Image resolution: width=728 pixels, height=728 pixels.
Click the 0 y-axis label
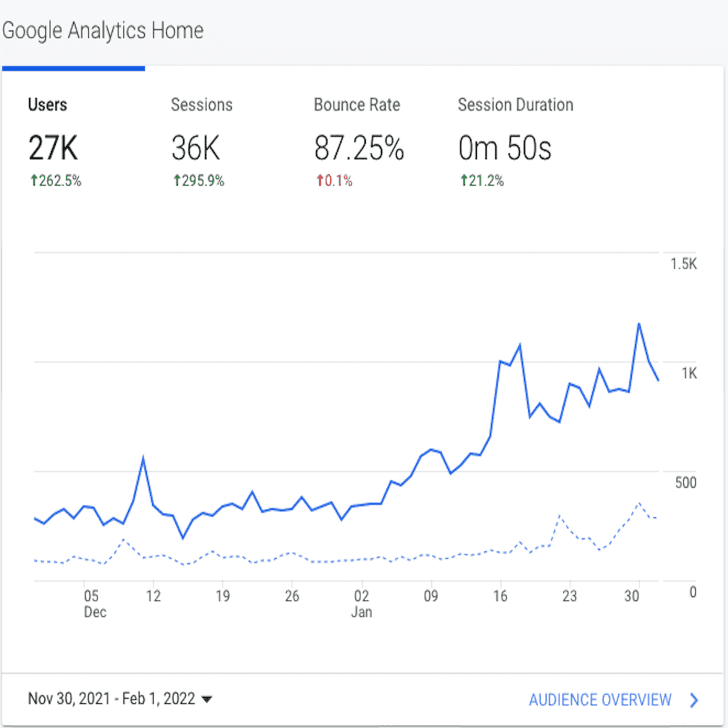[x=693, y=592]
